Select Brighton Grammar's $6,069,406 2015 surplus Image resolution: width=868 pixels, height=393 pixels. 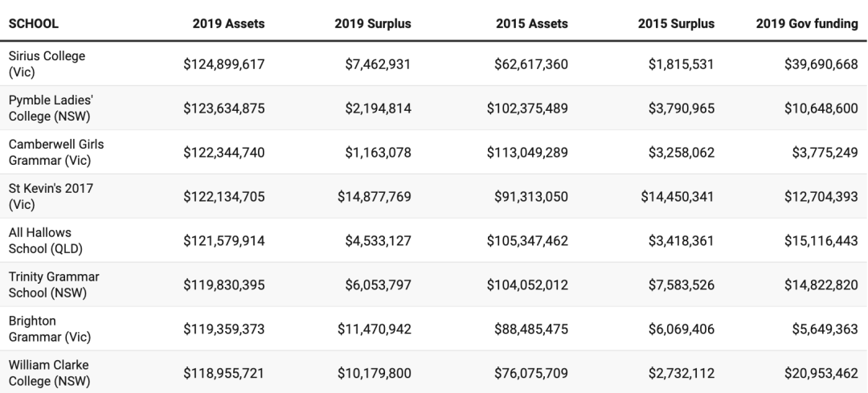[x=682, y=330]
